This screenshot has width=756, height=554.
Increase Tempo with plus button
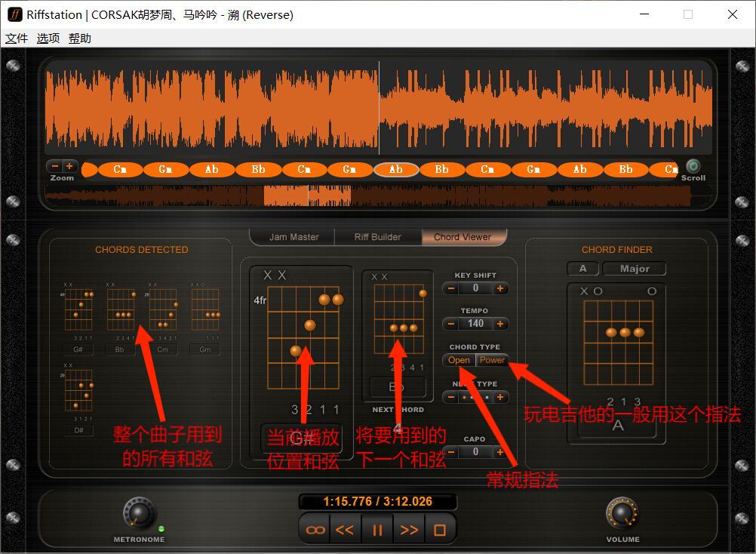[500, 324]
